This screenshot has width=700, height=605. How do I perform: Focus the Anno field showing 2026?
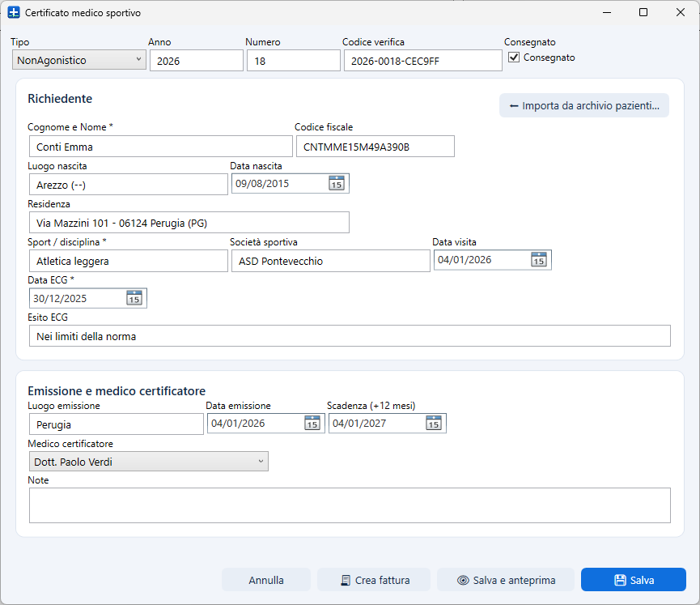click(197, 61)
